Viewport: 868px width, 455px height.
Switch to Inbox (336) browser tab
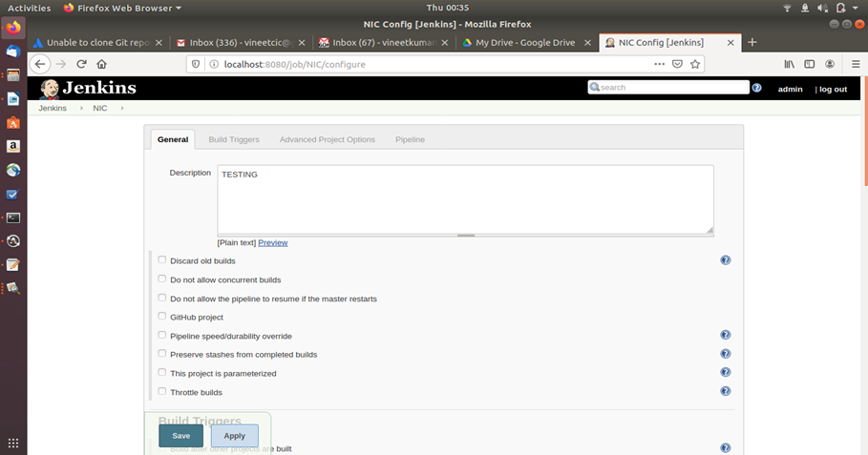point(240,43)
